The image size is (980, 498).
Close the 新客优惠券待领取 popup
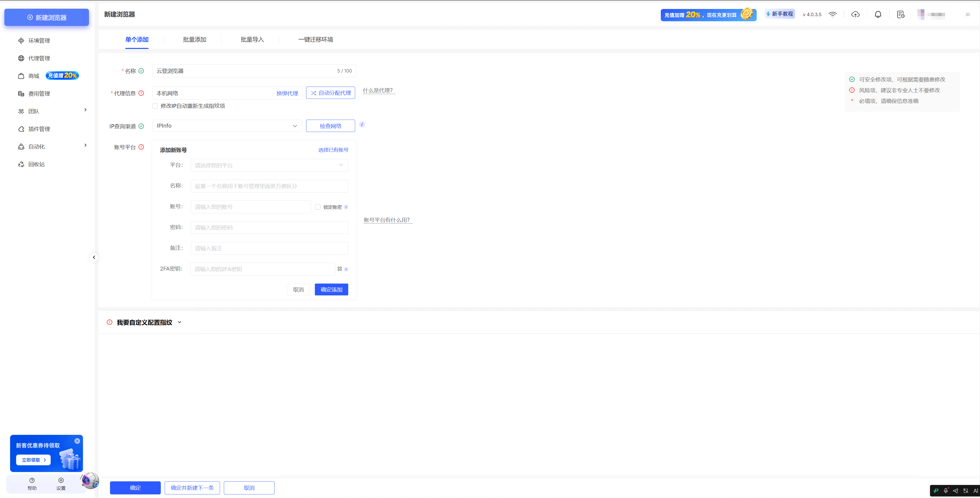77,441
